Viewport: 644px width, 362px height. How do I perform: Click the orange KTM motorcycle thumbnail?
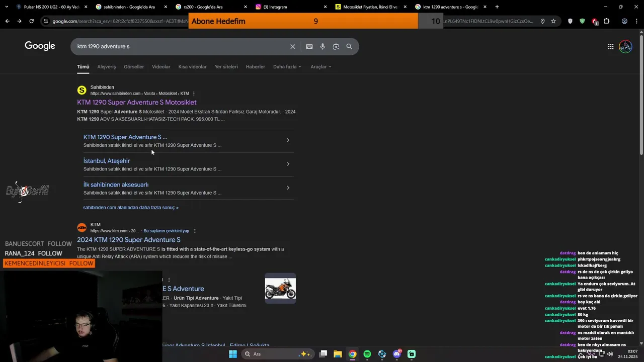tap(280, 288)
